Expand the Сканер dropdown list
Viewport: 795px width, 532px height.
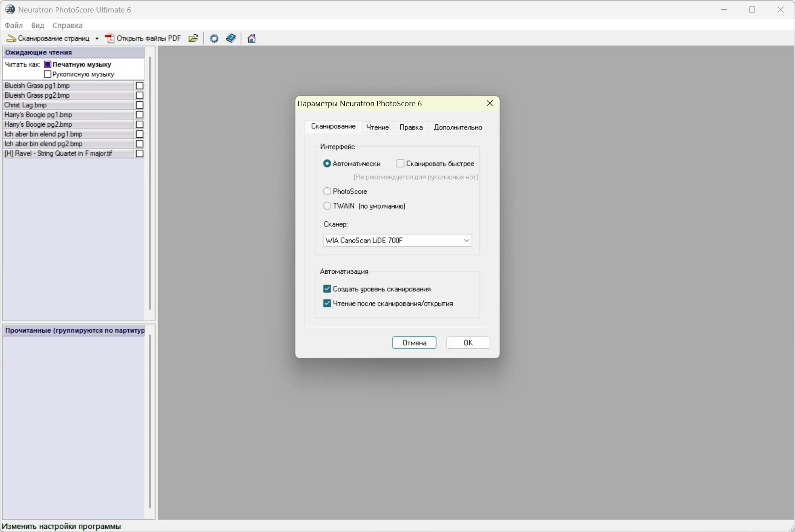[x=466, y=241]
